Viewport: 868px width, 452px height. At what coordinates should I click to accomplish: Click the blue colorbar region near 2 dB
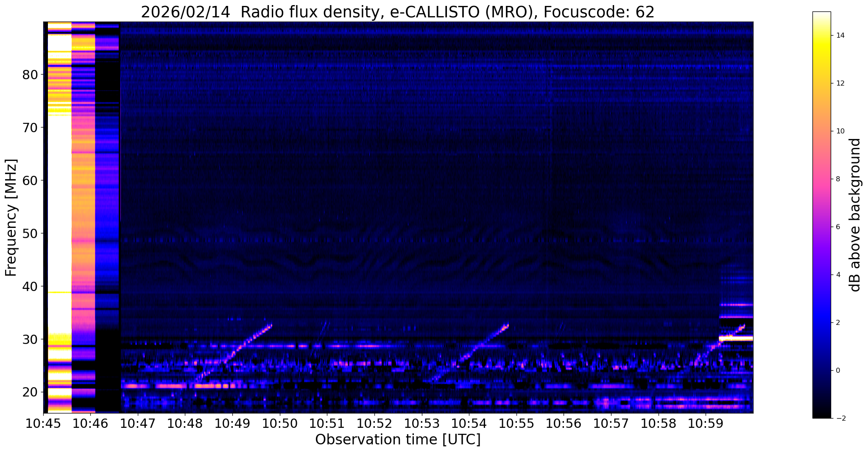click(821, 323)
